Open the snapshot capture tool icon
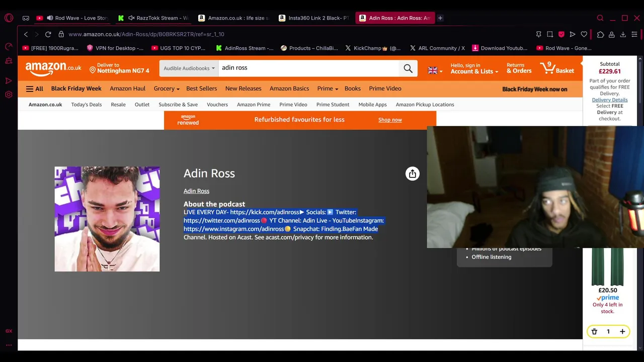This screenshot has height=362, width=644. pyautogui.click(x=550, y=34)
